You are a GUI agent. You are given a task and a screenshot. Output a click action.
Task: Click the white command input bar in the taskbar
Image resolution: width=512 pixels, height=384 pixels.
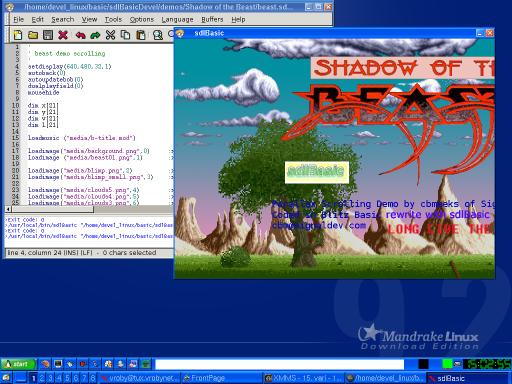[x=279, y=364]
